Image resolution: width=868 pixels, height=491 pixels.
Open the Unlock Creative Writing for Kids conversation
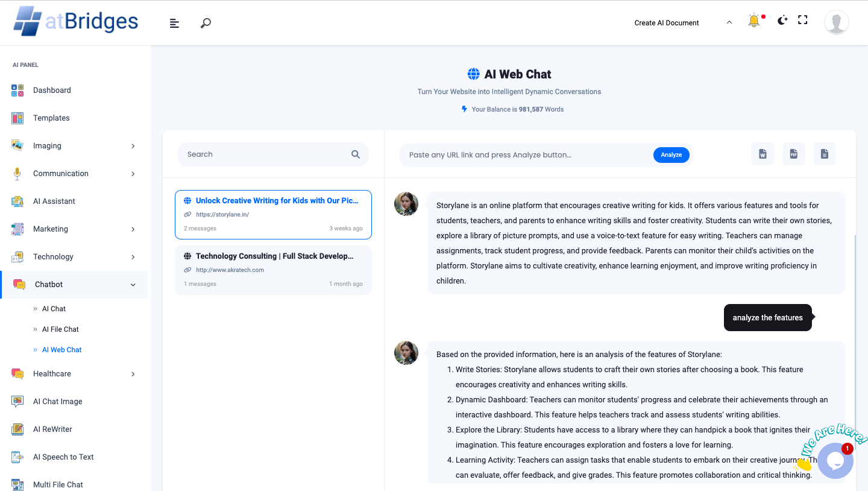(273, 215)
